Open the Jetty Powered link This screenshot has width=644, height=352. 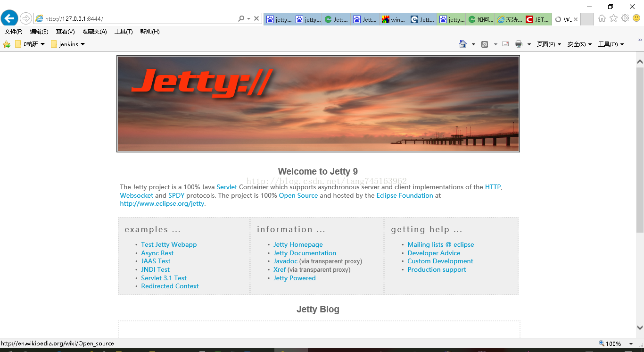point(294,278)
